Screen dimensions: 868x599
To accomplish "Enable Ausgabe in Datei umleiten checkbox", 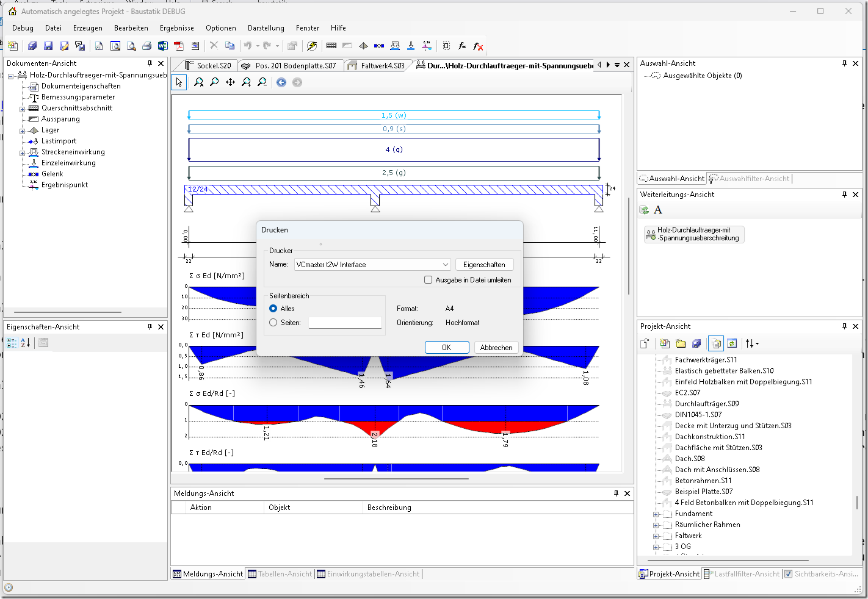I will [x=428, y=280].
